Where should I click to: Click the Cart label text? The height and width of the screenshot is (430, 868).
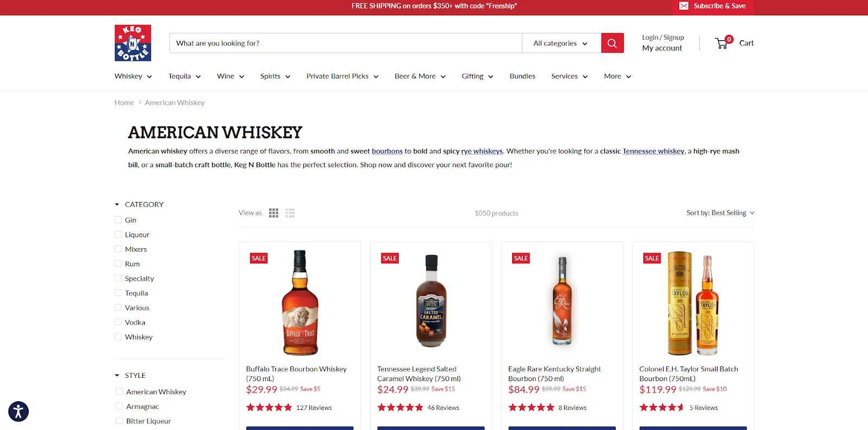[x=746, y=43]
